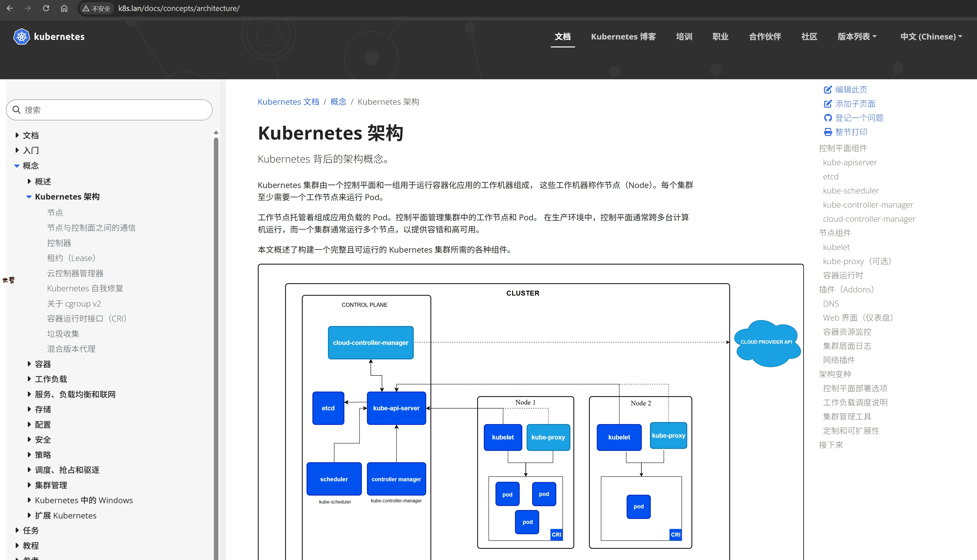Jump to 接下来 in table of contents
This screenshot has height=560, width=977.
pos(831,445)
